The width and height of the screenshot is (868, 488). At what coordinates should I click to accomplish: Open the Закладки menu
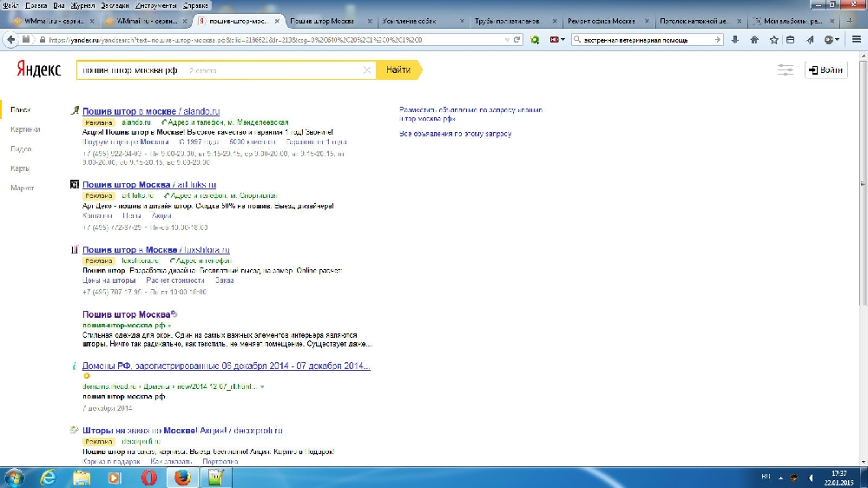[115, 5]
